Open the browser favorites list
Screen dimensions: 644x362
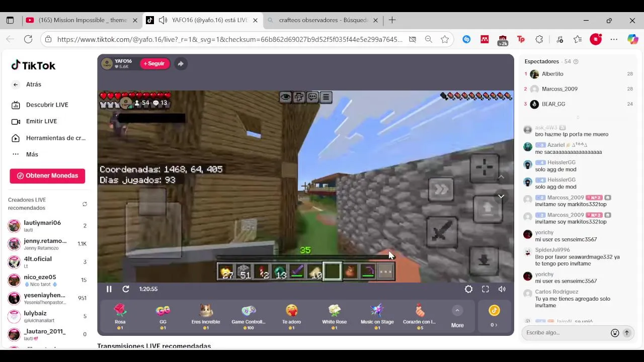[578, 39]
